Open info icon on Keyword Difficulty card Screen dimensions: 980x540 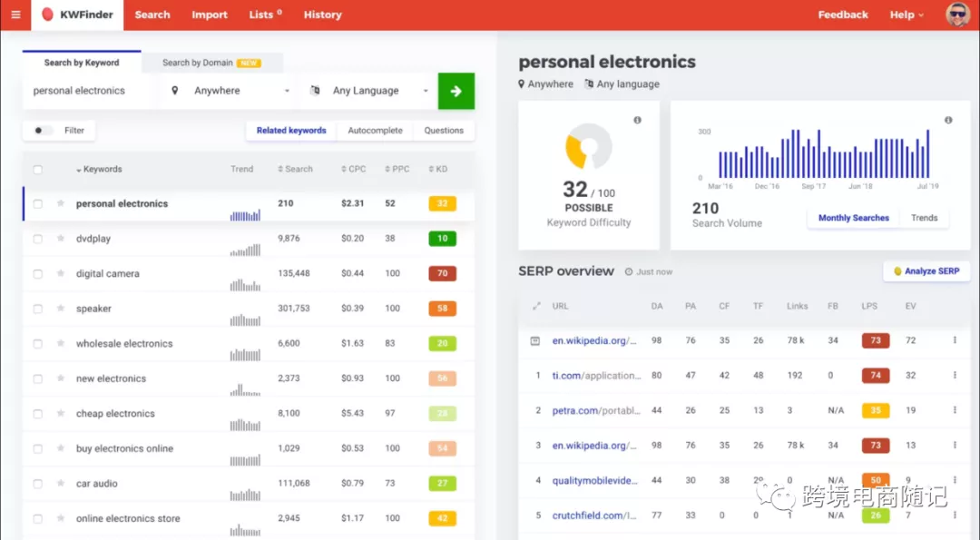tap(638, 120)
